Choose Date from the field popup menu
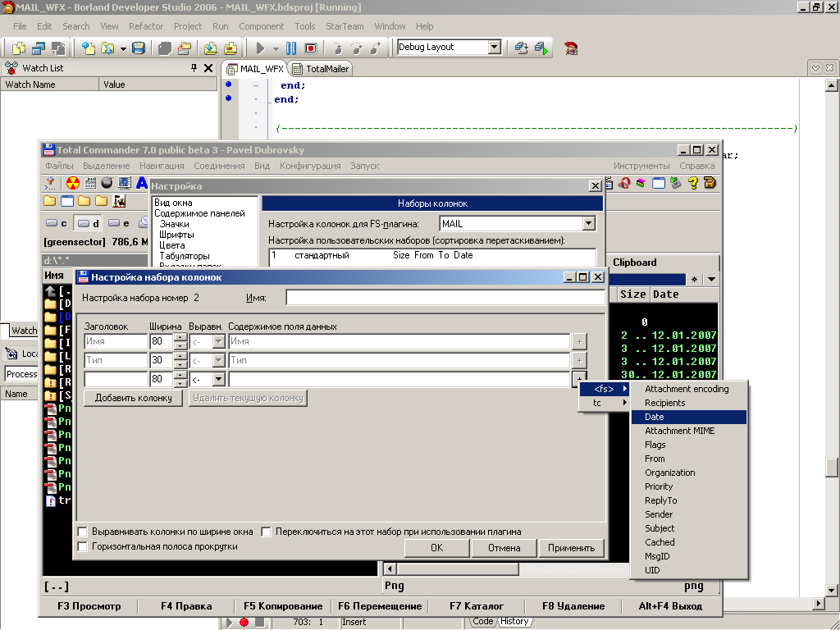The height and width of the screenshot is (630, 840). click(689, 417)
